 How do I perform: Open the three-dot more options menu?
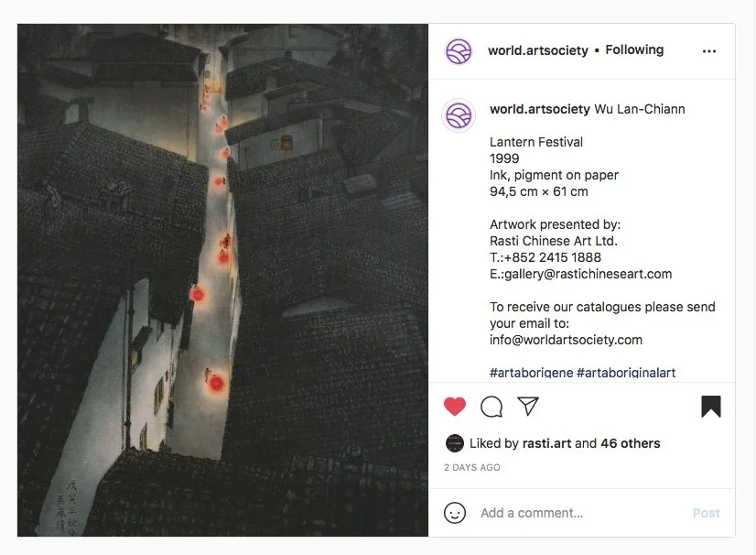[x=709, y=51]
